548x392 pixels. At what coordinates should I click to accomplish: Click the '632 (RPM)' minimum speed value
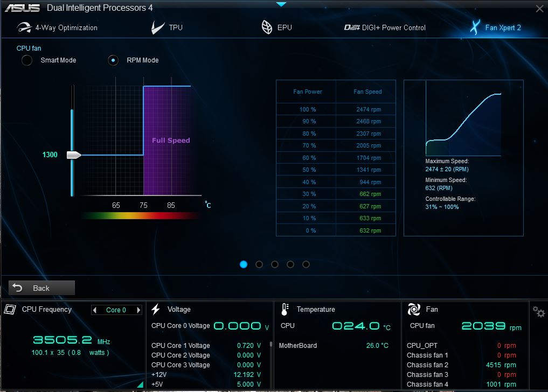click(439, 188)
